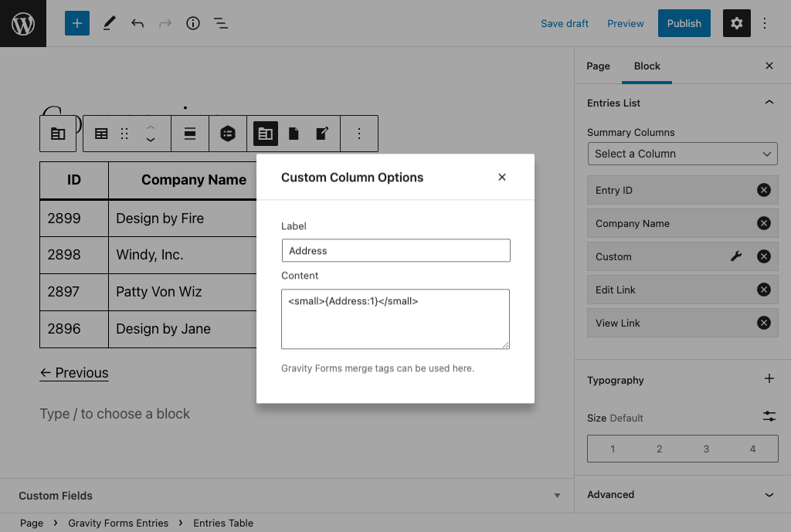The width and height of the screenshot is (791, 532).
Task: Move block down with the down chevron
Action: (151, 140)
